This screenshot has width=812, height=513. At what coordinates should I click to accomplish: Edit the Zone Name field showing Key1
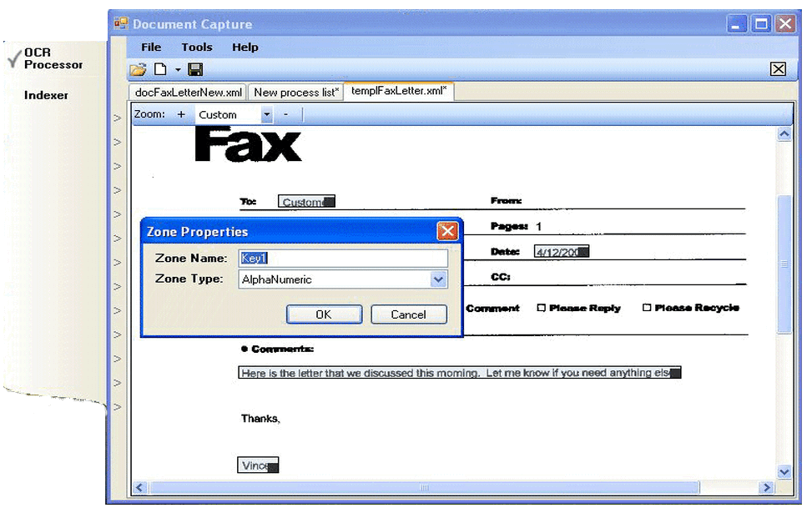pos(342,258)
